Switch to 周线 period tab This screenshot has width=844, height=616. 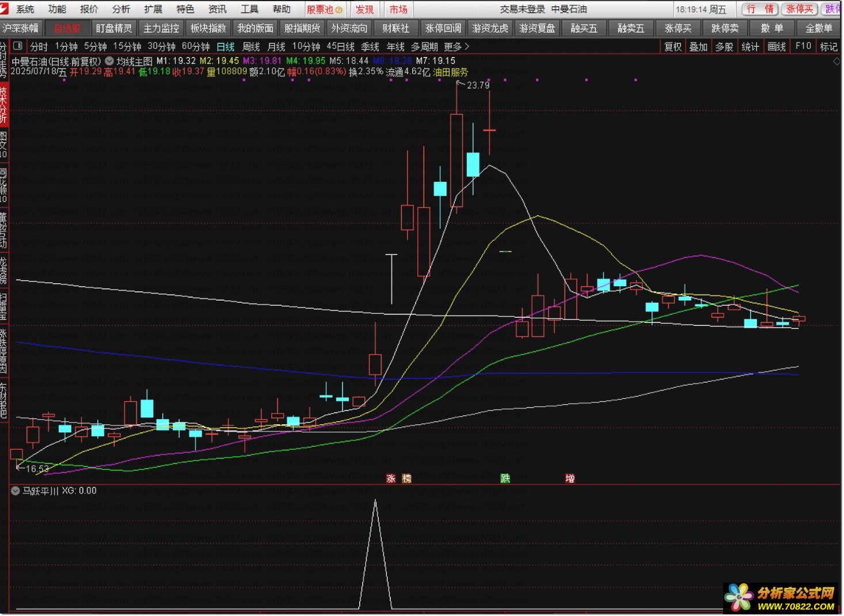coord(251,47)
